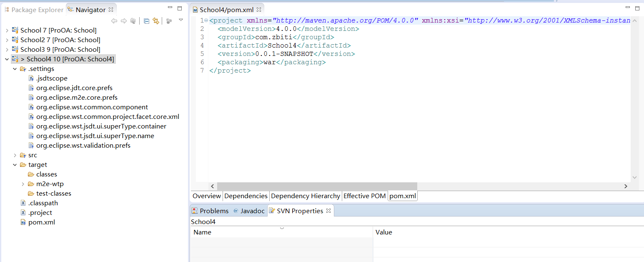Go back in Navigator history
The width and height of the screenshot is (644, 262).
114,21
